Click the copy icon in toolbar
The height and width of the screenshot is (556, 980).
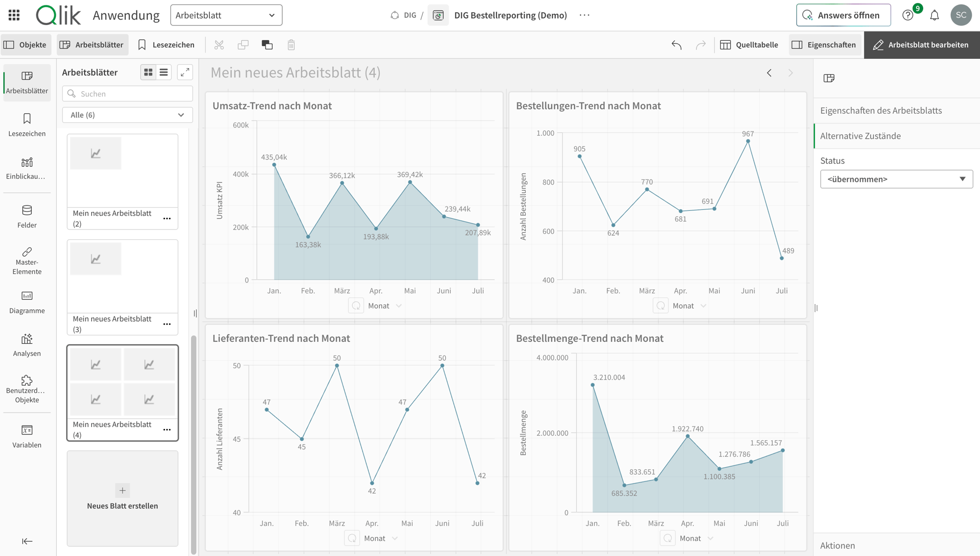[x=243, y=45]
